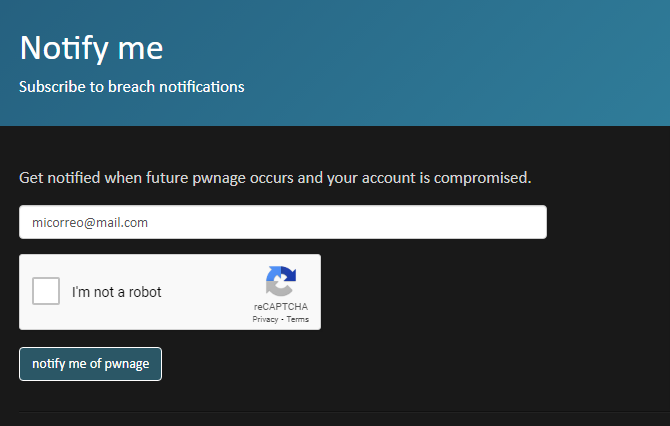The image size is (670, 426).
Task: Click the Get notified when future pwnage text
Action: tap(275, 178)
